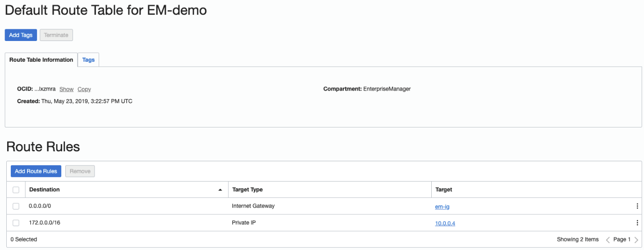Open actions menu for 0.0.0.0/0 rule
The image size is (644, 250).
(x=637, y=206)
